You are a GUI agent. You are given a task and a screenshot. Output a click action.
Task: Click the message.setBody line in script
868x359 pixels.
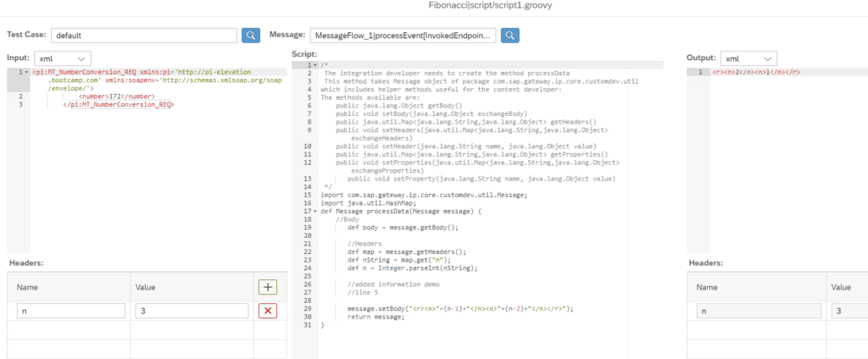pyautogui.click(x=460, y=309)
